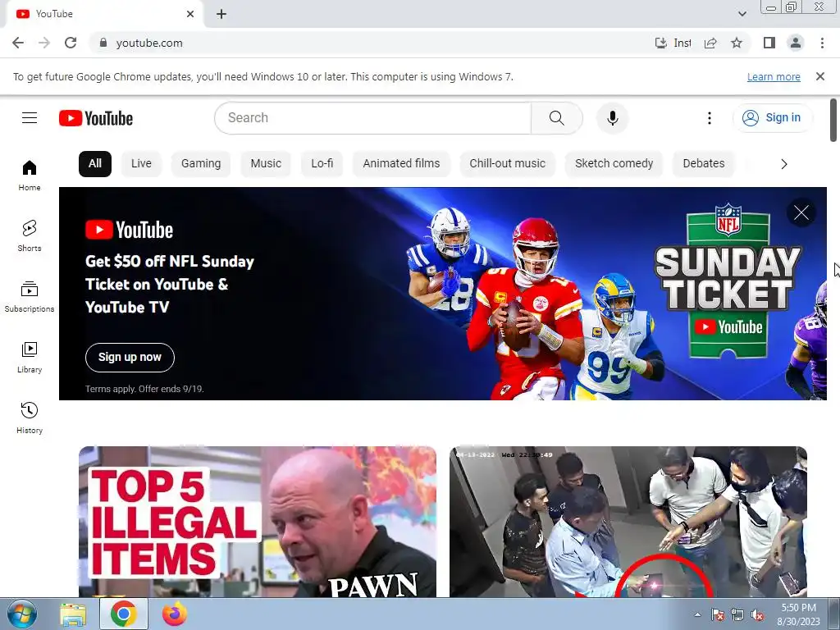Open the YouTube hamburger guide menu
Screen dimensions: 840x630
click(x=30, y=118)
